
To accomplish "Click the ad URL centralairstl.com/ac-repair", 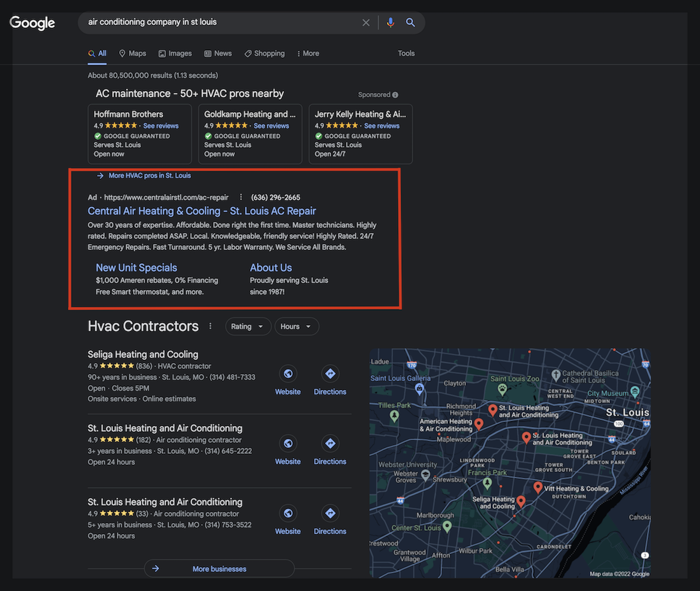I will tap(166, 197).
